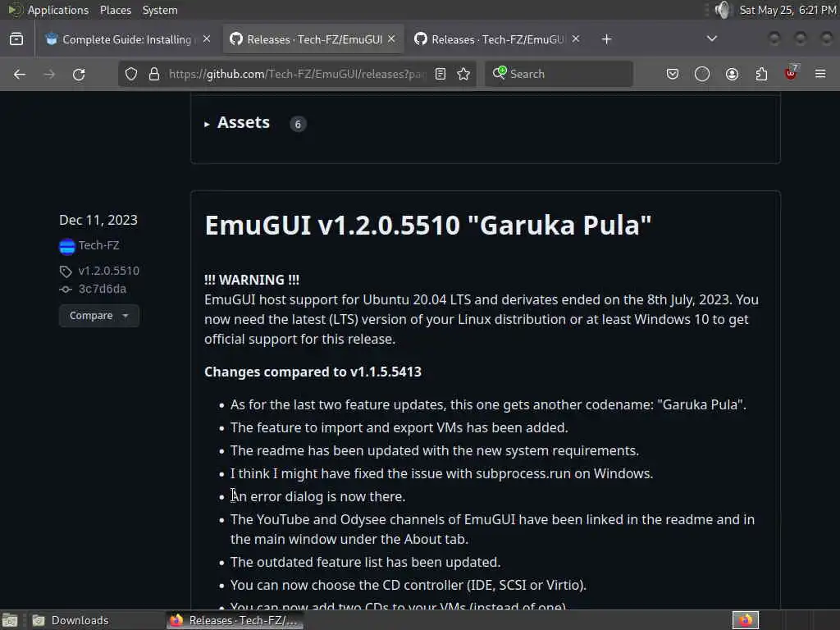Open the tracking protection shield icon
The height and width of the screenshot is (630, 840).
click(x=131, y=74)
